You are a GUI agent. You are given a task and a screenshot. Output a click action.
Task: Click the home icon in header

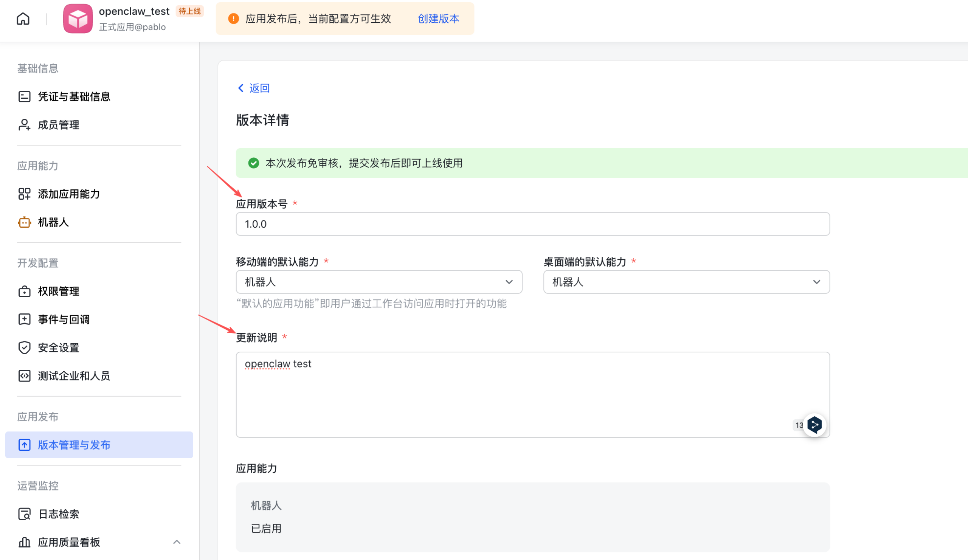(x=23, y=19)
